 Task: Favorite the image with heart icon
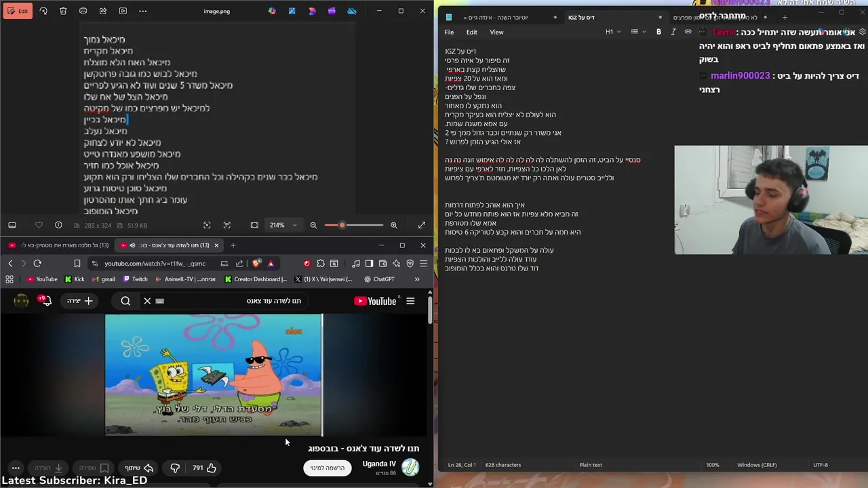tap(39, 225)
